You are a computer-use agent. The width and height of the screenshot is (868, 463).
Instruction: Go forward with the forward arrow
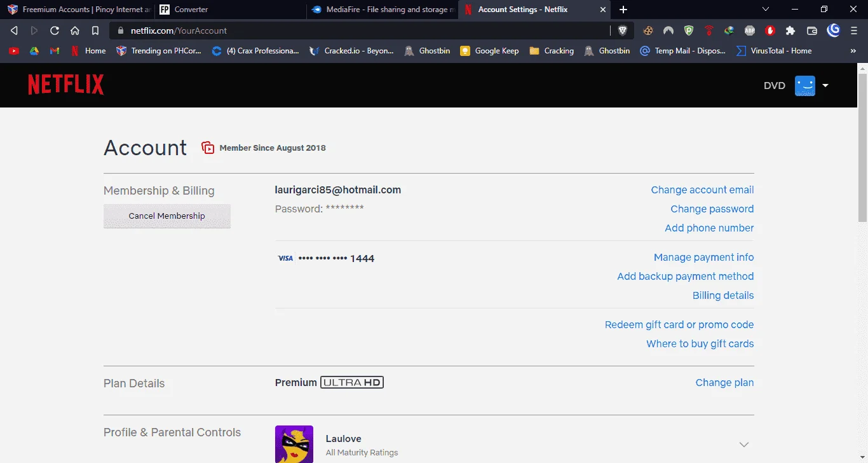pyautogui.click(x=34, y=31)
